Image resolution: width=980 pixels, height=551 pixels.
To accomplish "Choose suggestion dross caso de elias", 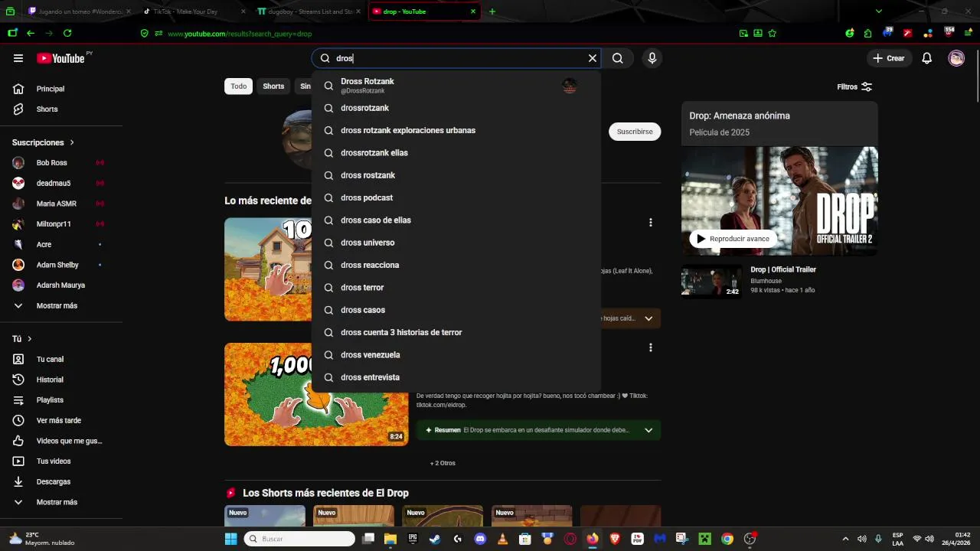I will coord(456,220).
